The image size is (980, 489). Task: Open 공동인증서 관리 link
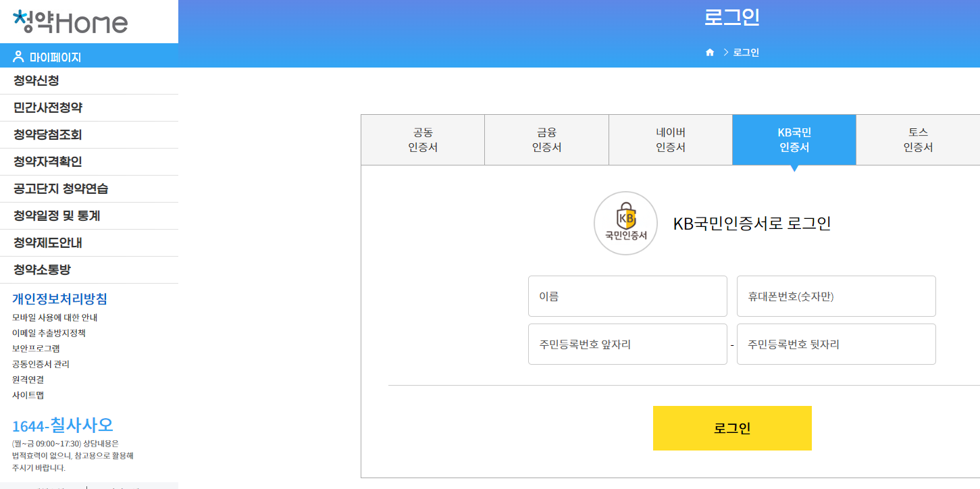[41, 364]
